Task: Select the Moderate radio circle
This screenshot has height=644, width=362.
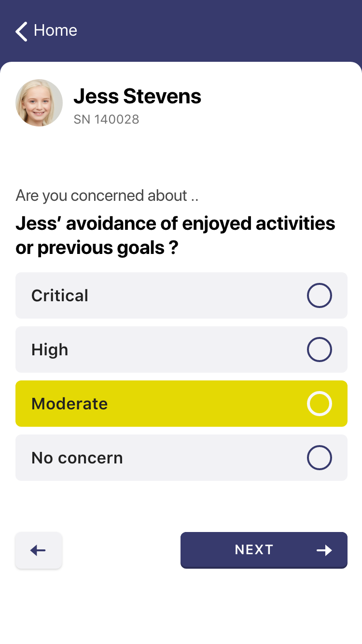Action: click(319, 404)
